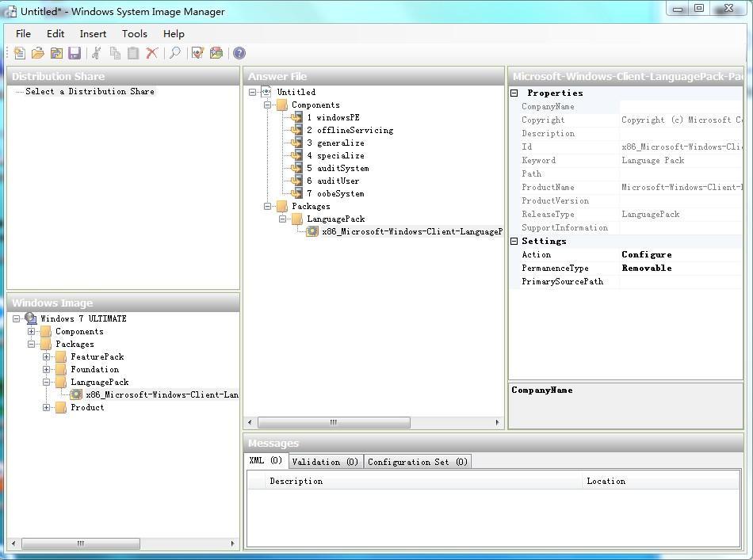Select the ReleaseType property row
Screen dimensions: 753x560
[x=626, y=214]
